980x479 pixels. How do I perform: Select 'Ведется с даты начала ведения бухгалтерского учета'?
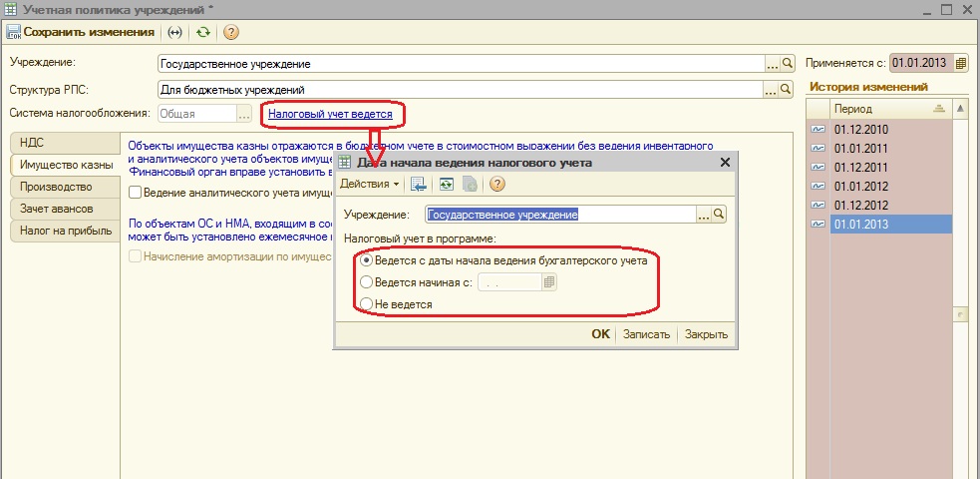click(x=367, y=261)
